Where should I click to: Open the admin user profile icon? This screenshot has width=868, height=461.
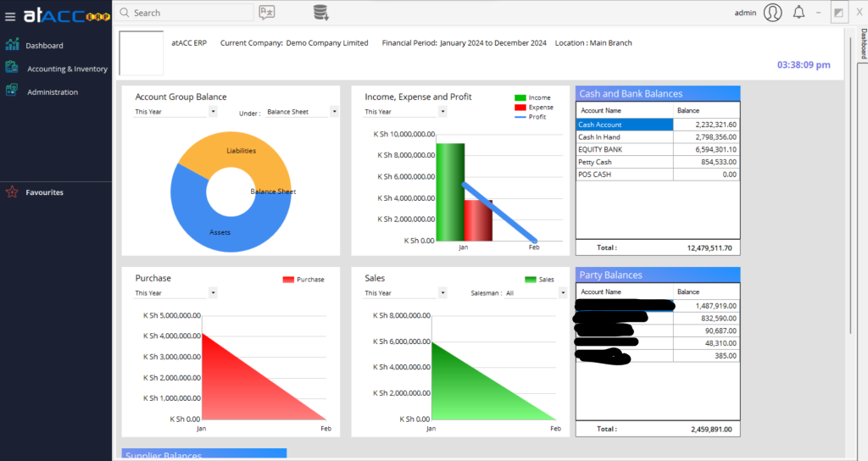[x=772, y=12]
